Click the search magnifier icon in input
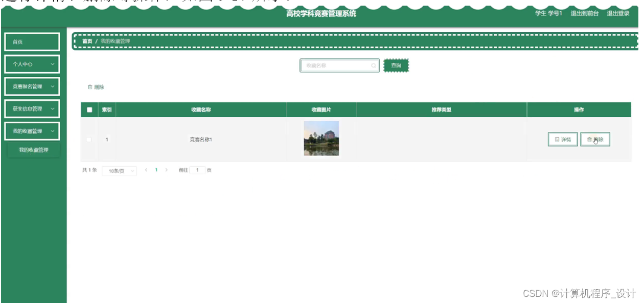The image size is (644, 303). [x=374, y=66]
